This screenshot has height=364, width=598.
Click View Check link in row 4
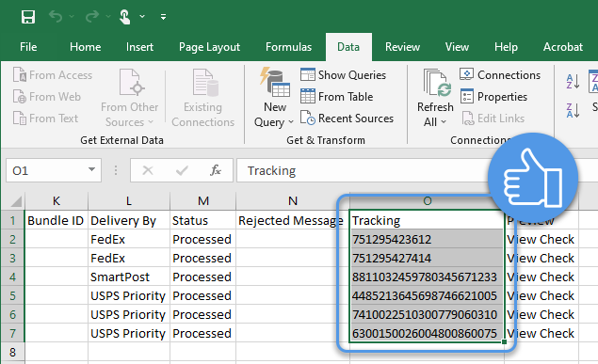point(541,277)
